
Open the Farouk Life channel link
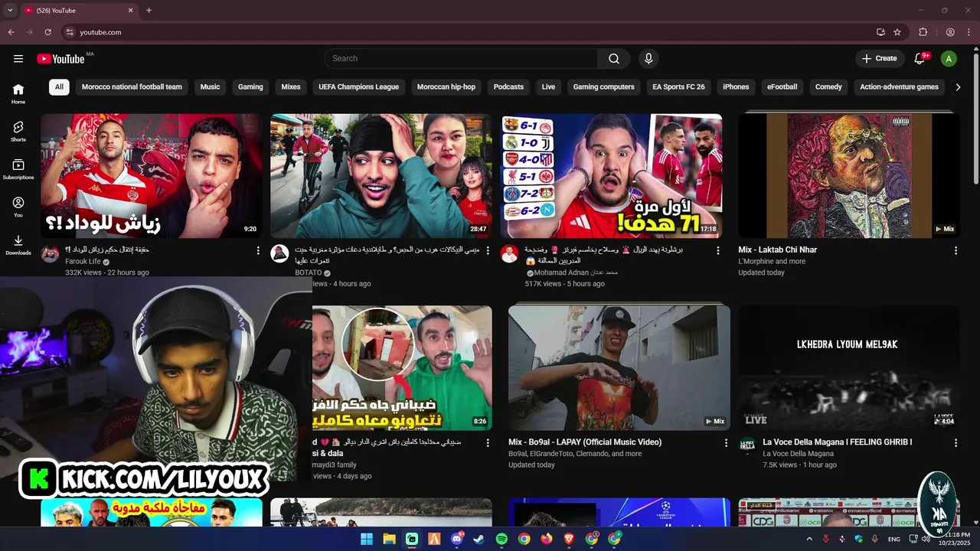coord(83,262)
